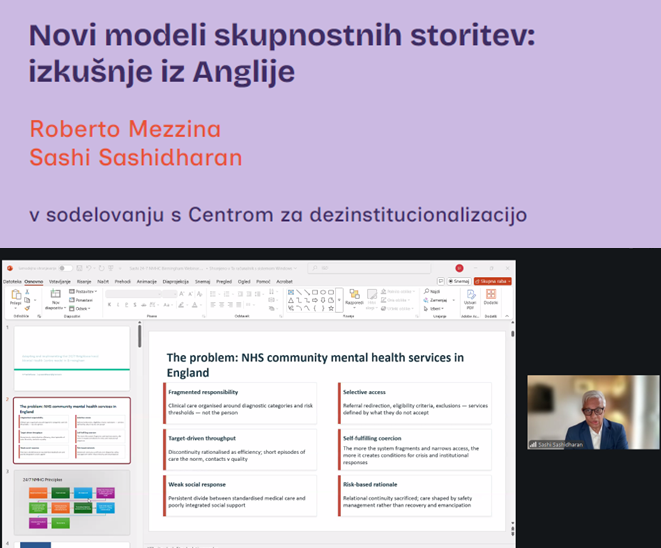Click the Undo arrow in the quick access toolbar

point(89,268)
